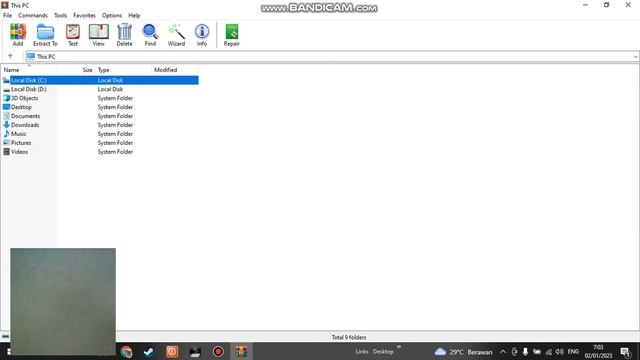Open the Tools menu

pos(60,16)
